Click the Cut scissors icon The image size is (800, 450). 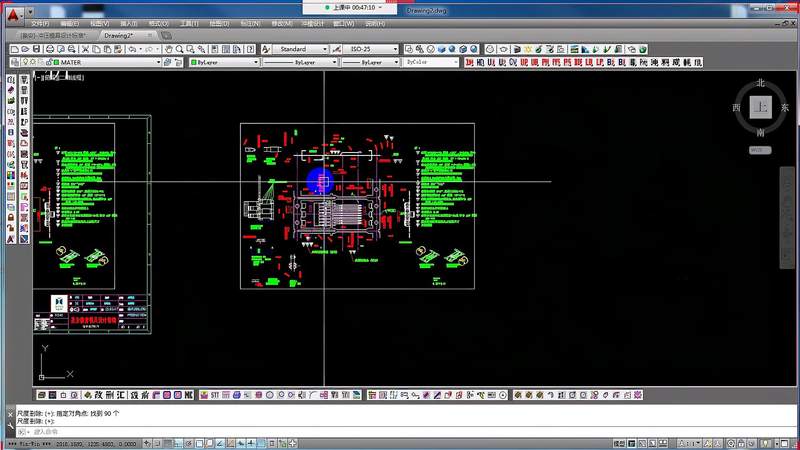pyautogui.click(x=85, y=49)
